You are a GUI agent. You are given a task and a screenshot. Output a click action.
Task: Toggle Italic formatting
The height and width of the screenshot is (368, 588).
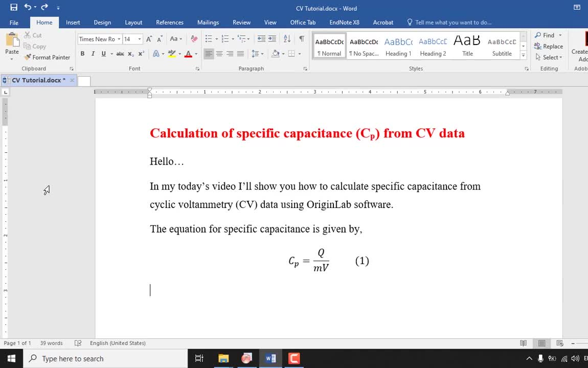pos(93,54)
